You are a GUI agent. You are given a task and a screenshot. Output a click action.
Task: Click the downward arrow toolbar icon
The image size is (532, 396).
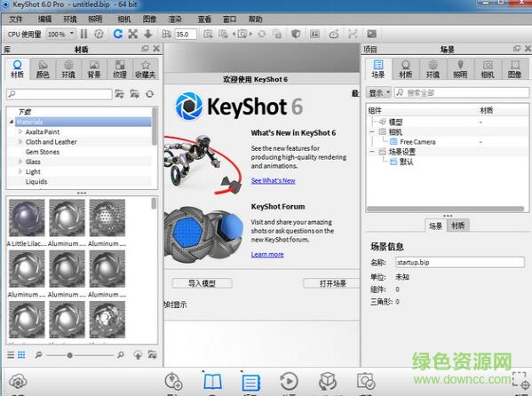tap(148, 34)
